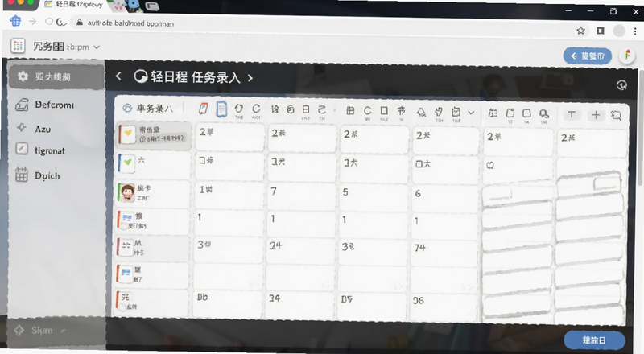Image resolution: width=644 pixels, height=354 pixels.
Task: Select the row labeled M
Action: tap(152, 248)
